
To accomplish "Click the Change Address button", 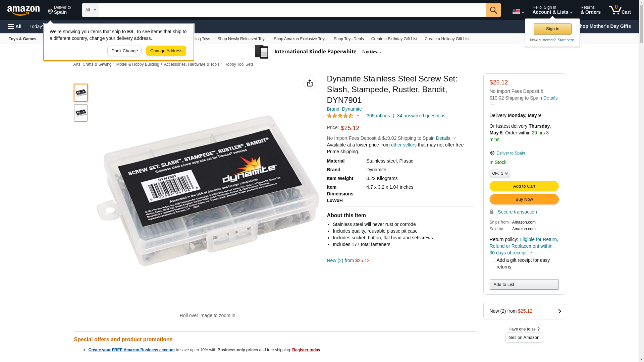I will click(166, 51).
